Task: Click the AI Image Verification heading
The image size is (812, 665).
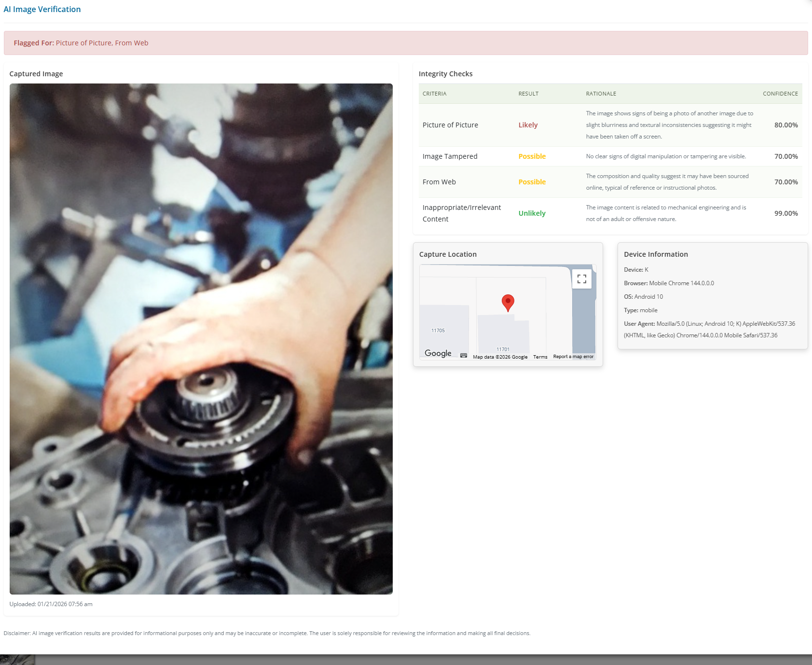Action: (42, 9)
